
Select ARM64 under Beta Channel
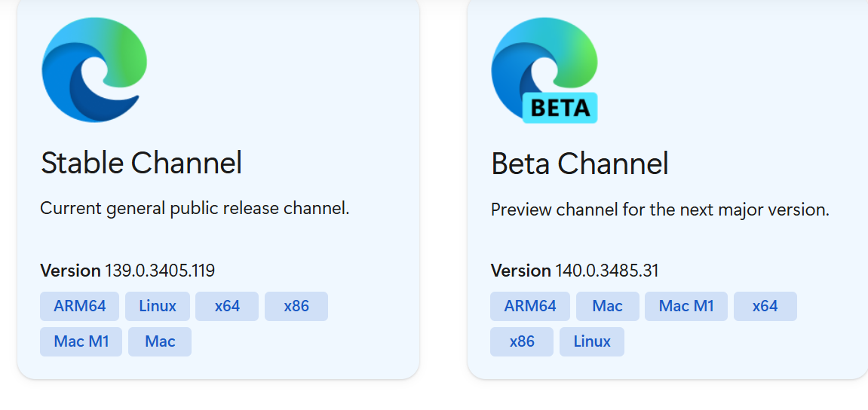[529, 306]
